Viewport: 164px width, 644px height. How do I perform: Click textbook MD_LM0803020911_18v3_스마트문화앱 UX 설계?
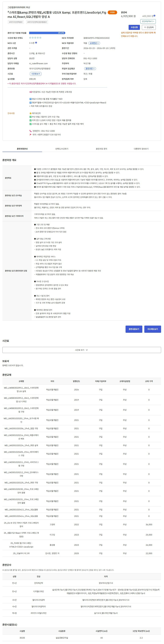coord(21,389)
